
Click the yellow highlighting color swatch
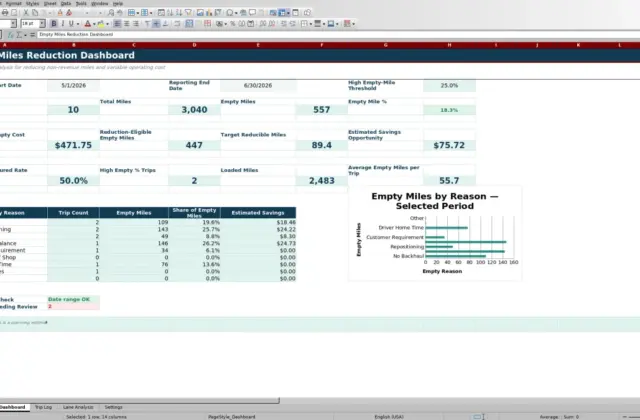101,24
